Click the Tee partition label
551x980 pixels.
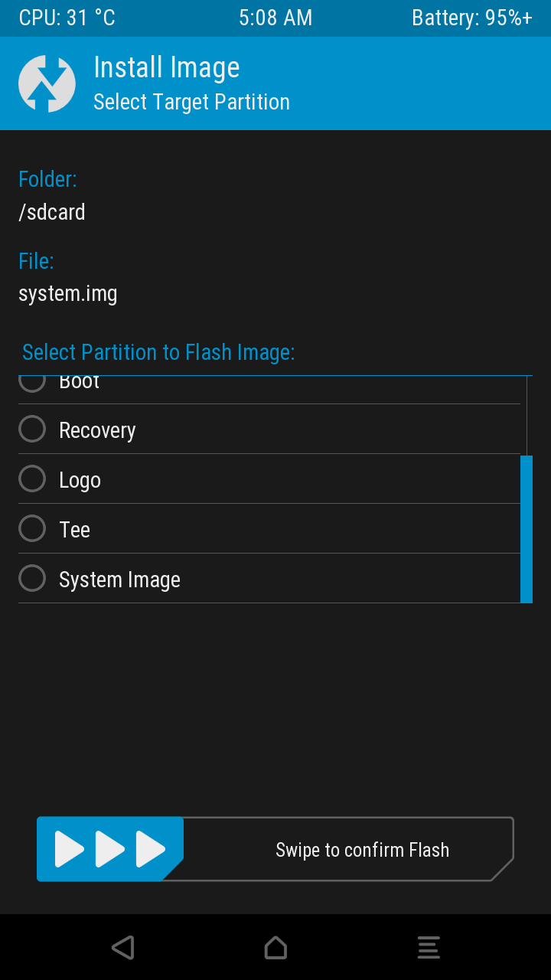(74, 530)
